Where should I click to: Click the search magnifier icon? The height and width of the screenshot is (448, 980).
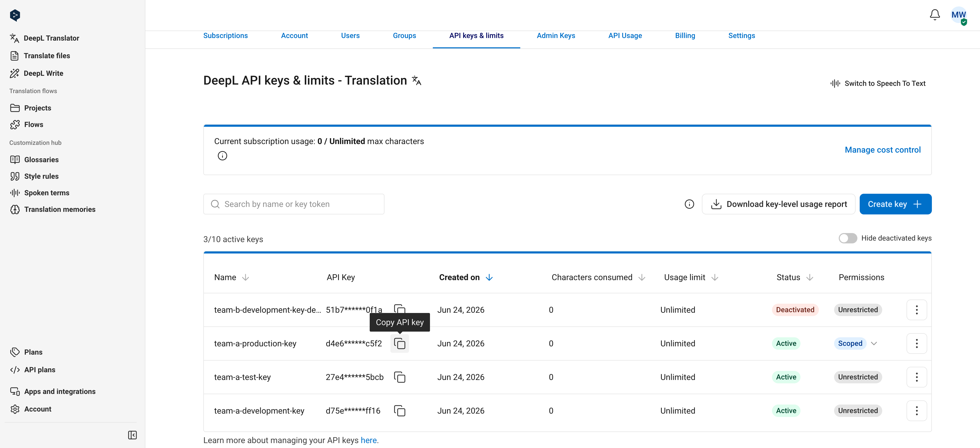coord(215,204)
